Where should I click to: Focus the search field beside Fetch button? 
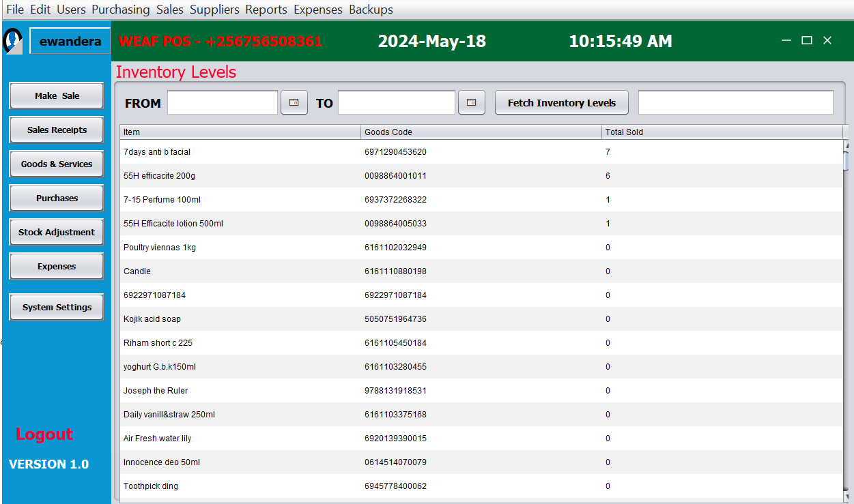pos(735,102)
